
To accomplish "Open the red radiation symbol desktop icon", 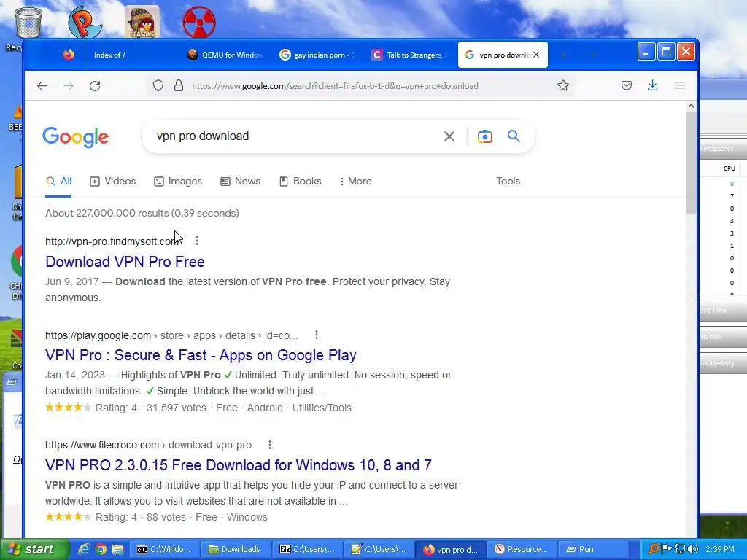I will [x=199, y=22].
